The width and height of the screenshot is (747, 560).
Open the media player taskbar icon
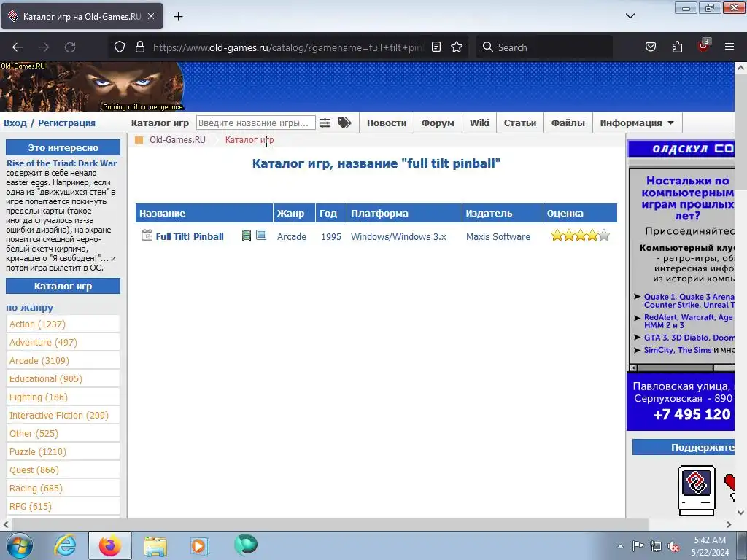199,546
